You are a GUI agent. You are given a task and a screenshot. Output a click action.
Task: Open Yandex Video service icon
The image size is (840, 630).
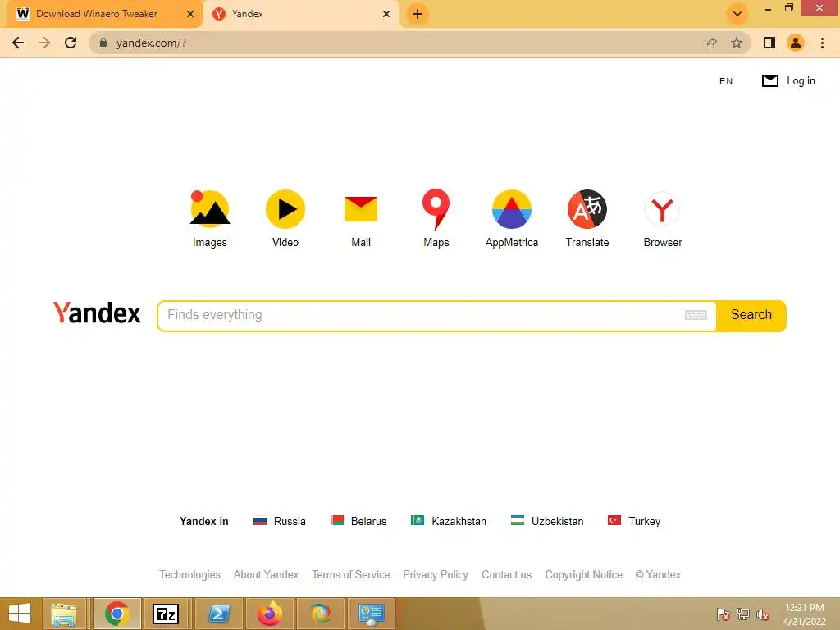pyautogui.click(x=285, y=208)
